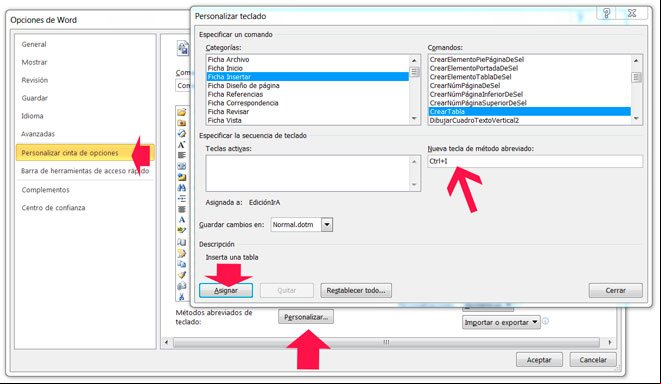Click the Categorías list scroll-down arrow

point(414,118)
